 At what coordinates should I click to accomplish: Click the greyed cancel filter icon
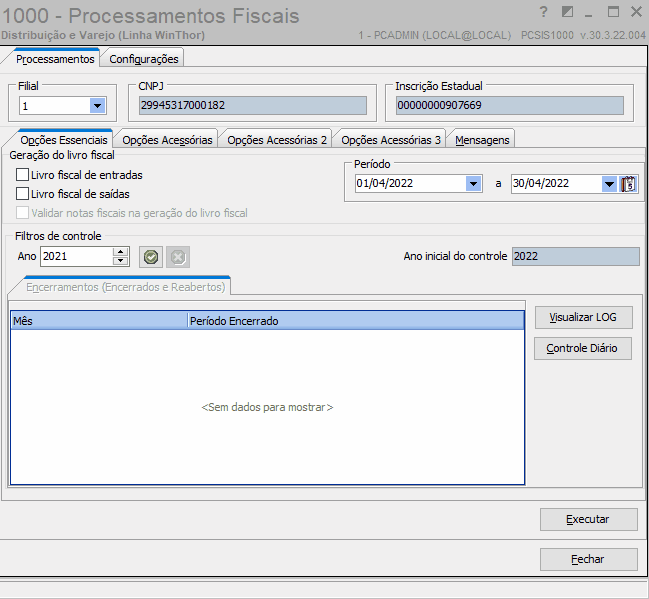point(178,257)
